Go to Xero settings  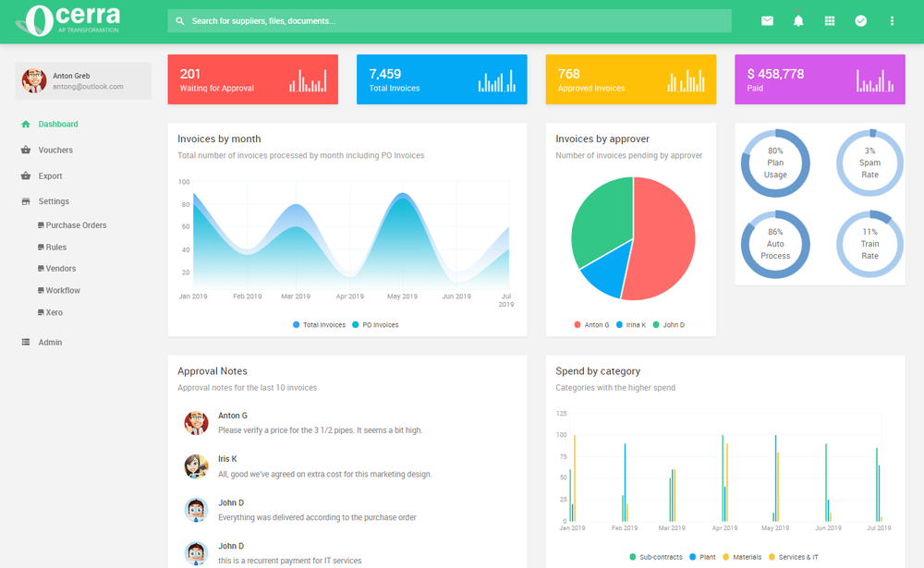[x=54, y=312]
